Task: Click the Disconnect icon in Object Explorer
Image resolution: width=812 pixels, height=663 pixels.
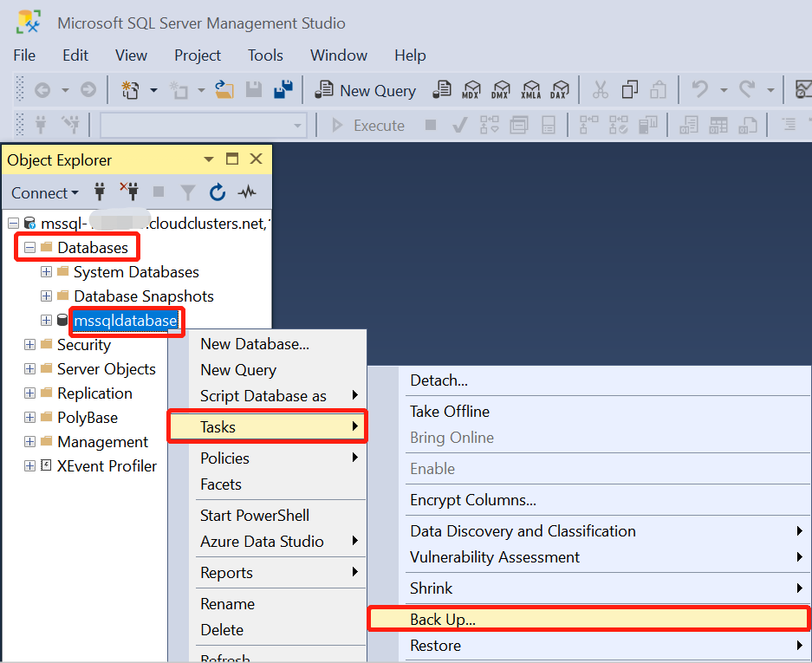Action: (129, 192)
